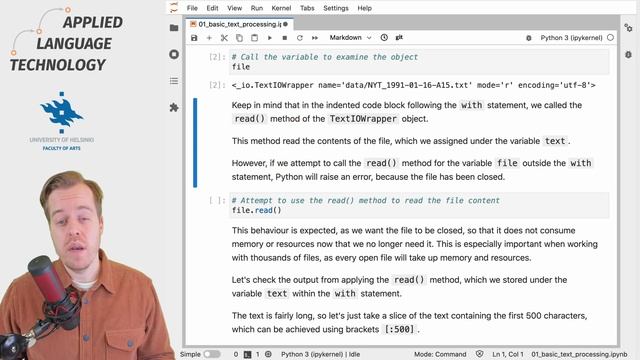The width and height of the screenshot is (640, 360).
Task: Open the Running Terminals and Kernels panel
Action: point(174,54)
